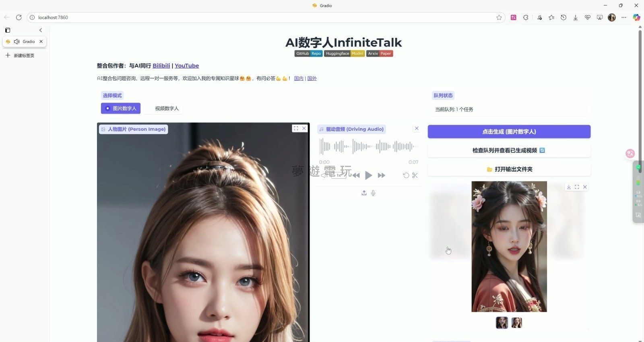This screenshot has width=644, height=342.
Task: Upload an audio file using the upload icon
Action: point(364,193)
